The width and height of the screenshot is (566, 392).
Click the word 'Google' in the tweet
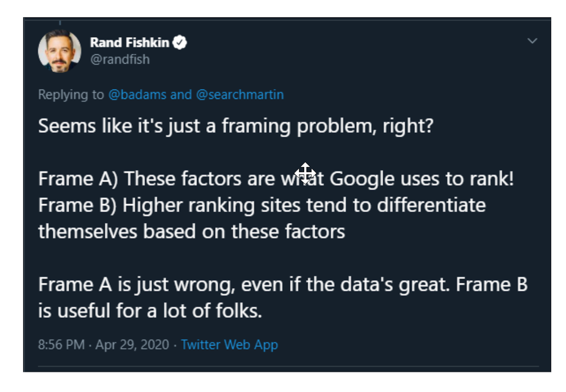click(362, 179)
